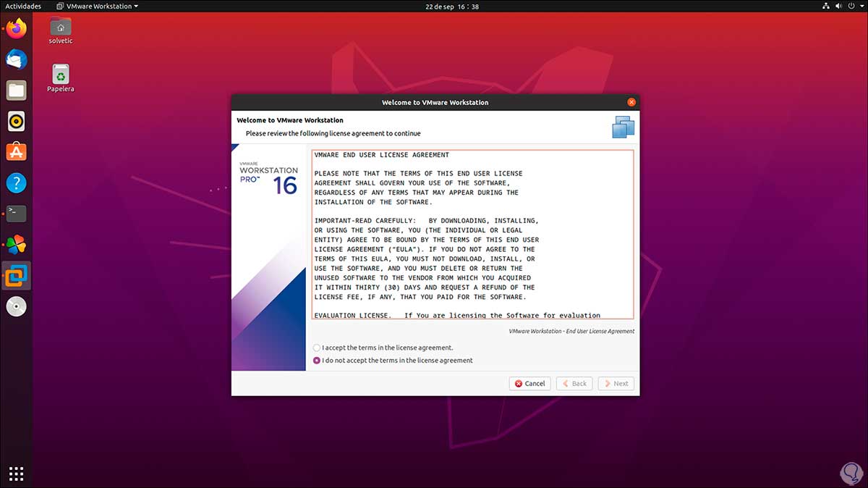Open the disc drive icon in dock

click(16, 306)
